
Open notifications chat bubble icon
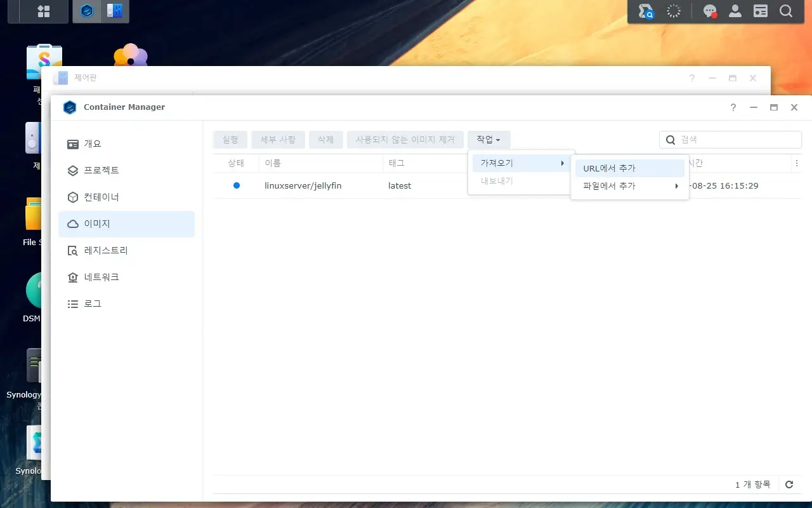[x=710, y=11]
